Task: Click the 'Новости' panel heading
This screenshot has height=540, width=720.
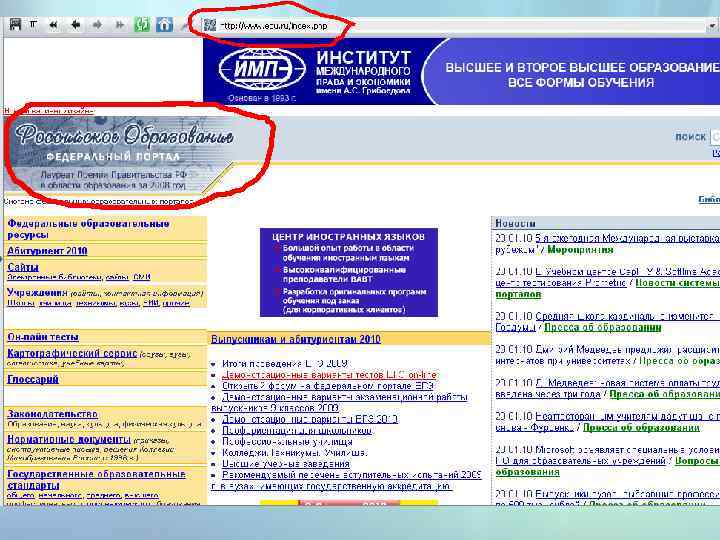Action: pyautogui.click(x=515, y=223)
